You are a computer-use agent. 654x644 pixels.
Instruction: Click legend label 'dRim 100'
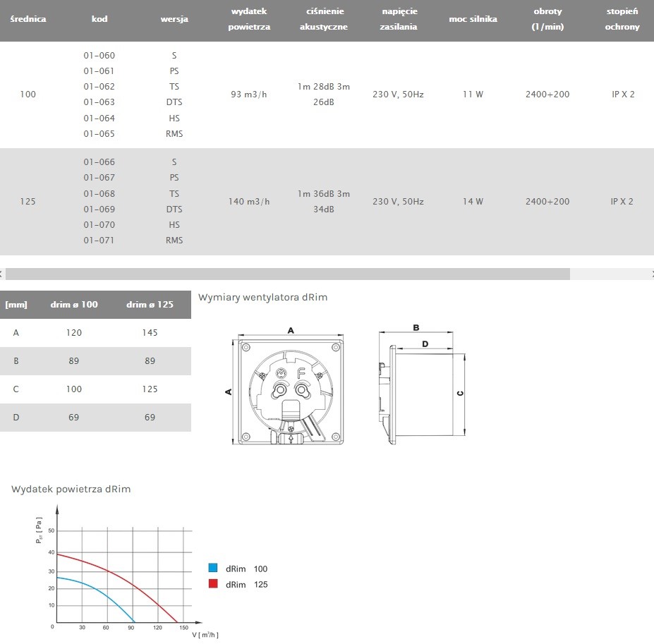(x=246, y=569)
